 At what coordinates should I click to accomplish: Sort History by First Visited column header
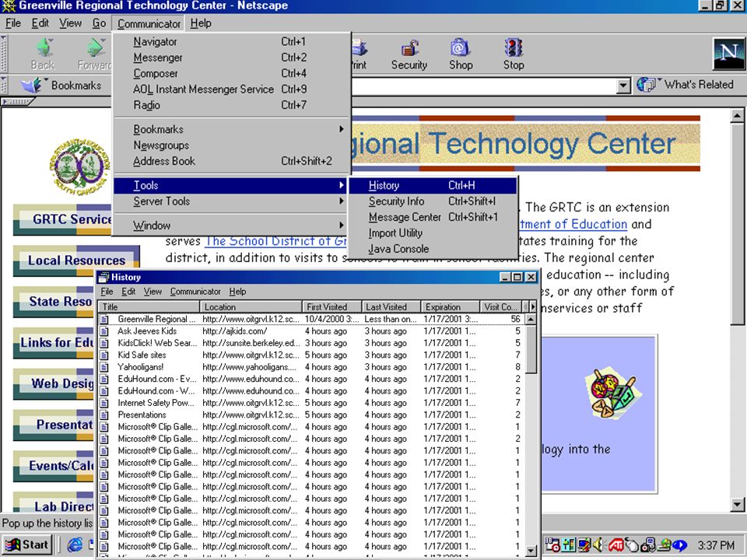(331, 306)
